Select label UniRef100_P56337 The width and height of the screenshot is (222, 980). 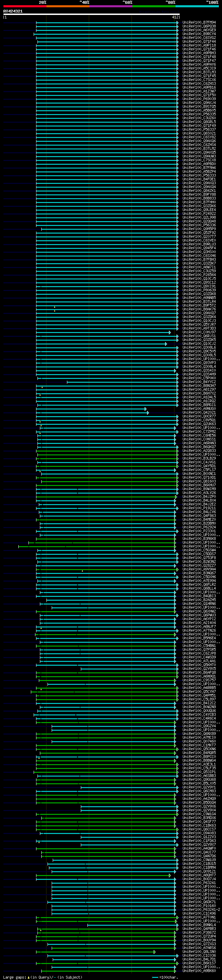click(x=199, y=129)
